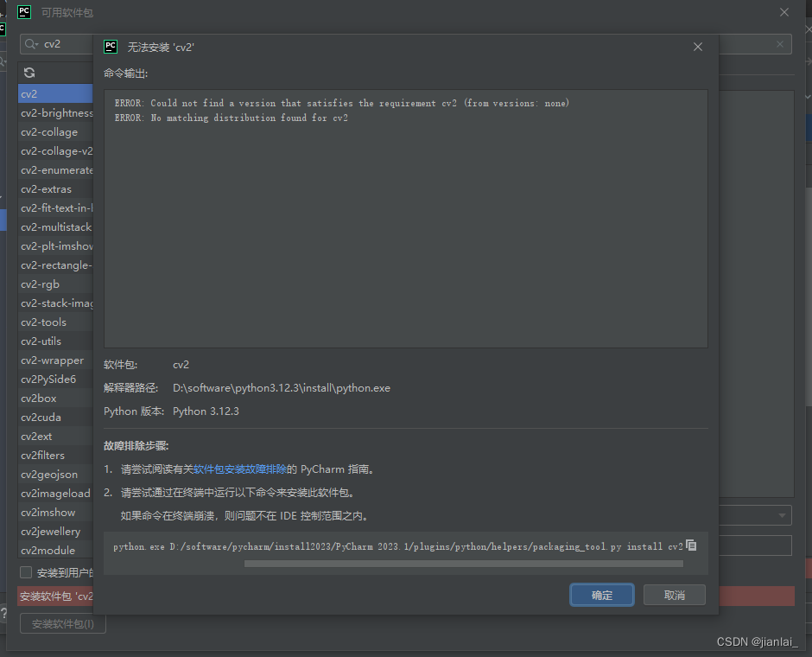The image size is (812, 657).
Task: Select cv2jewellery package row
Action: (x=55, y=531)
